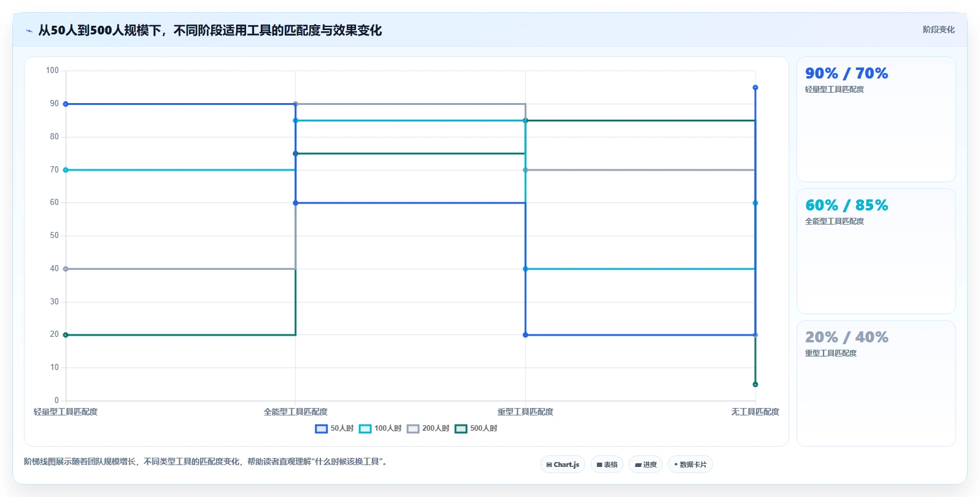The width and height of the screenshot is (980, 497).
Task: Toggle the 100人时 series in the legend
Action: tap(380, 428)
